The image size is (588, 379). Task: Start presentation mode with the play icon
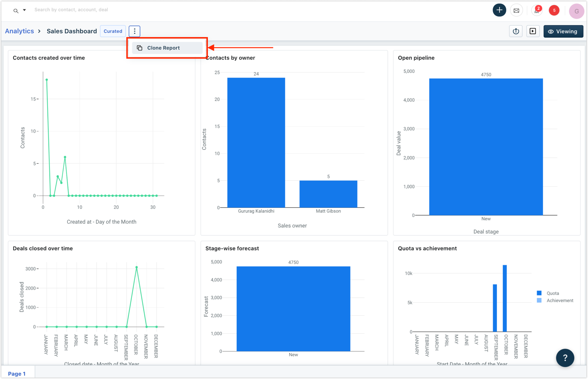click(533, 31)
